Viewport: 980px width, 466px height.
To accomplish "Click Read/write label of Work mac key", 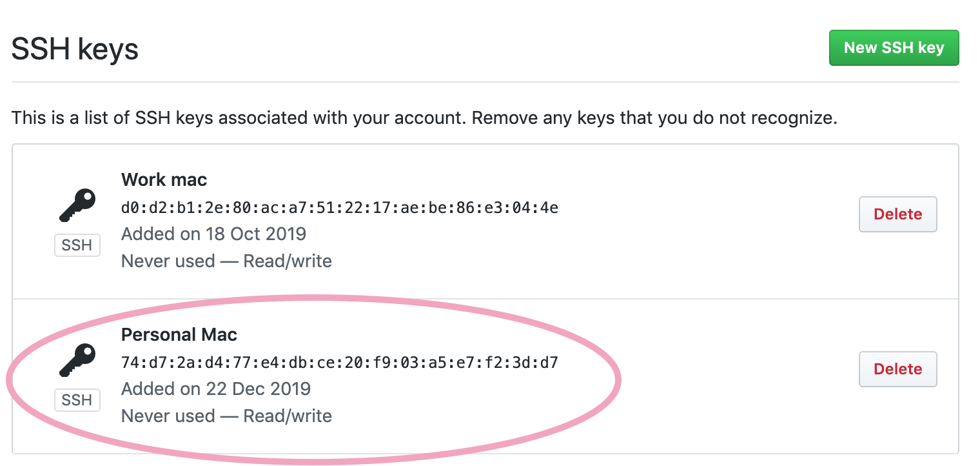I will pyautogui.click(x=288, y=261).
